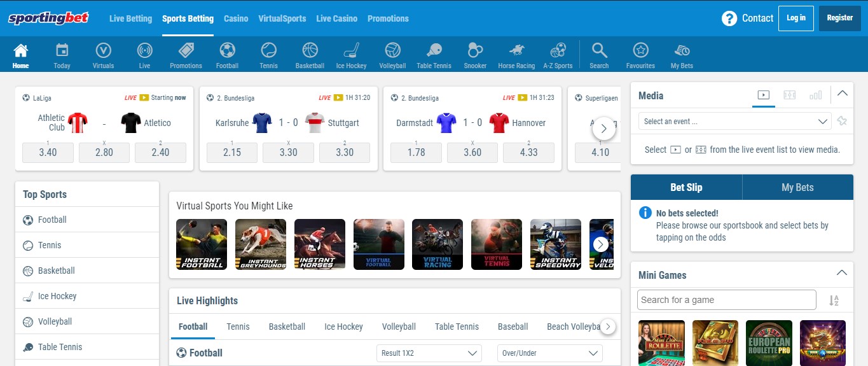
Task: Open Live Casino in top menu
Action: click(x=336, y=18)
